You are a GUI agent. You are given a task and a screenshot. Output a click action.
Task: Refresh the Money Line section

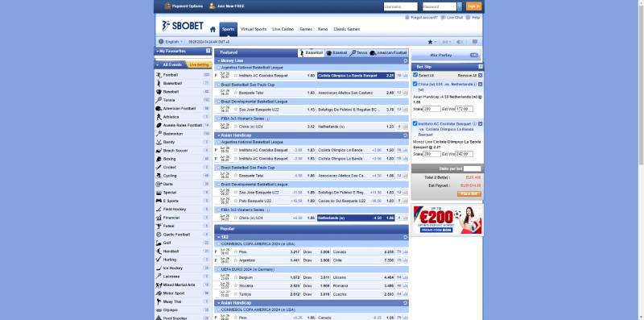coord(406,61)
